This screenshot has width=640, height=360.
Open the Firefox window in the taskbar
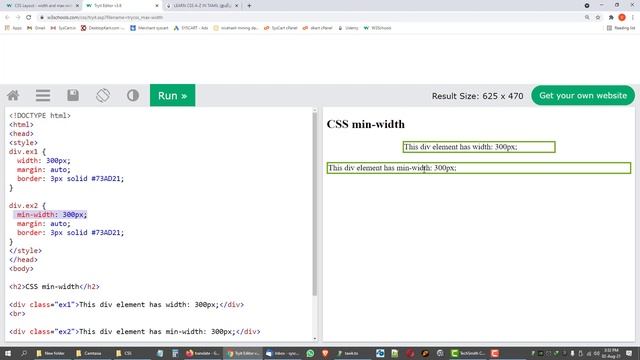[x=202, y=353]
